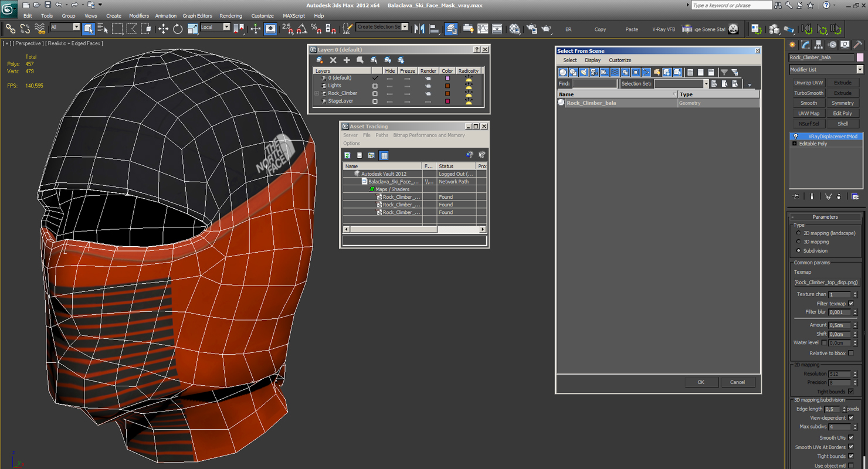This screenshot has width=868, height=469.
Task: Open the Local reference coordinate dropdown
Action: (226, 27)
